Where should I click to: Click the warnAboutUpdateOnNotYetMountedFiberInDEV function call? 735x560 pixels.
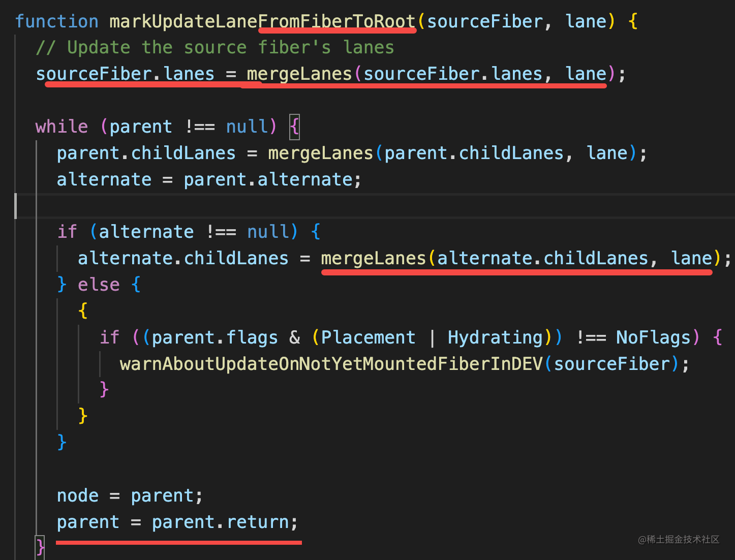(331, 364)
